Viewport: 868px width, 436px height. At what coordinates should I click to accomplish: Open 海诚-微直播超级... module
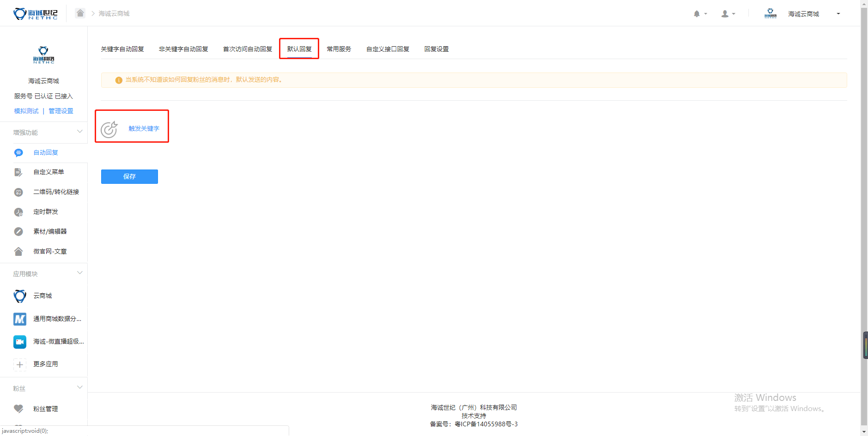pyautogui.click(x=59, y=341)
